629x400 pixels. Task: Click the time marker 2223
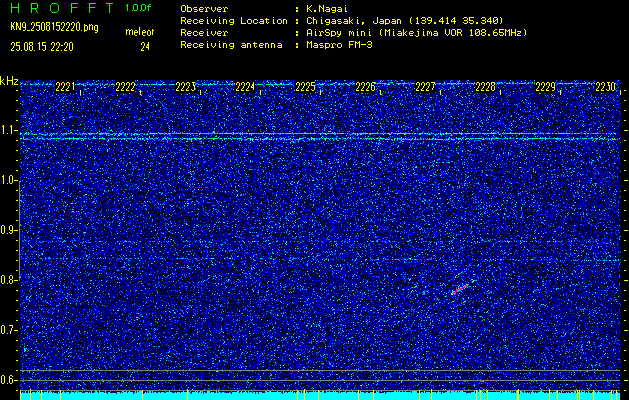point(185,87)
